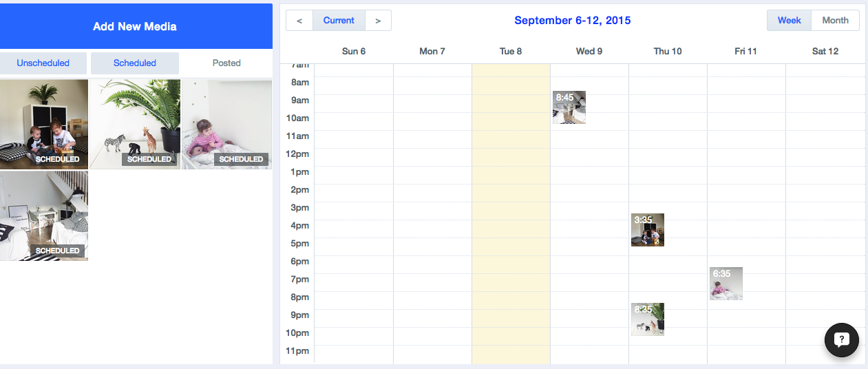Viewport: 868px width, 369px height.
Task: Toggle the Posted media filter
Action: click(x=226, y=63)
